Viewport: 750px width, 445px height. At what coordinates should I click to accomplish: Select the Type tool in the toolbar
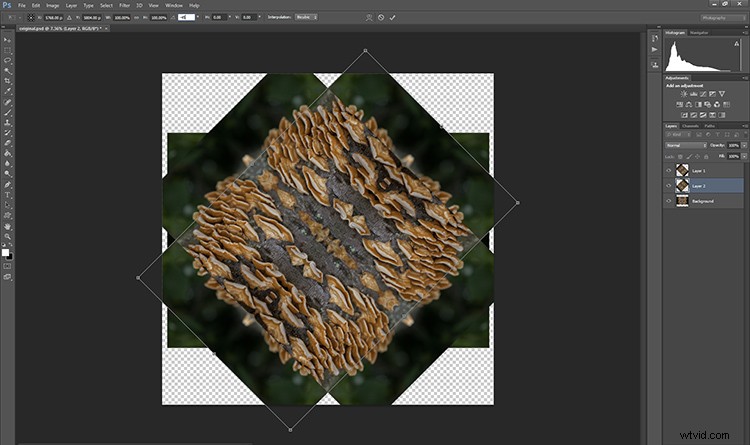pyautogui.click(x=8, y=195)
